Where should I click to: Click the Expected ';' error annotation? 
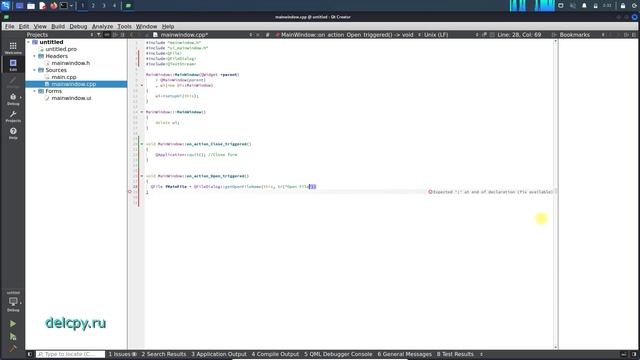[491, 192]
